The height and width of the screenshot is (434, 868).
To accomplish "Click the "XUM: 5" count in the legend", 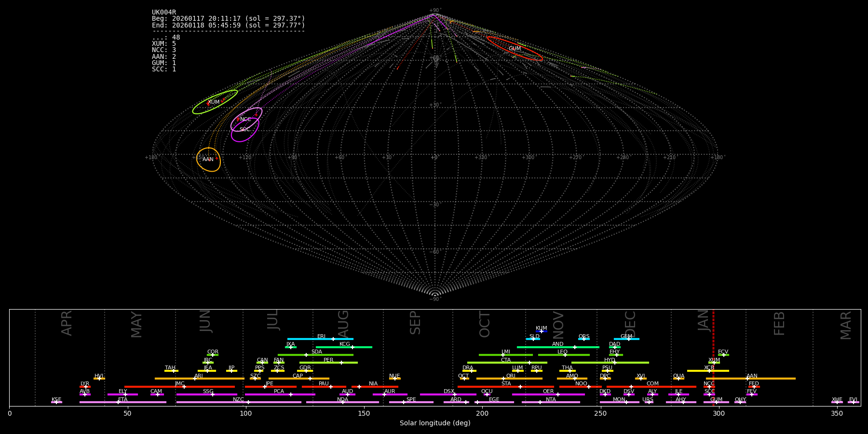I will (164, 44).
